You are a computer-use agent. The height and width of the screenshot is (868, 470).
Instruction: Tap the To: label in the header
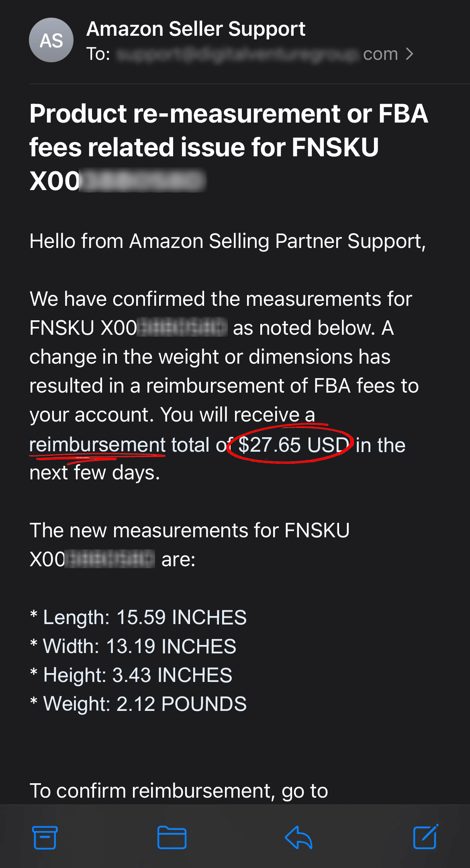[x=98, y=54]
